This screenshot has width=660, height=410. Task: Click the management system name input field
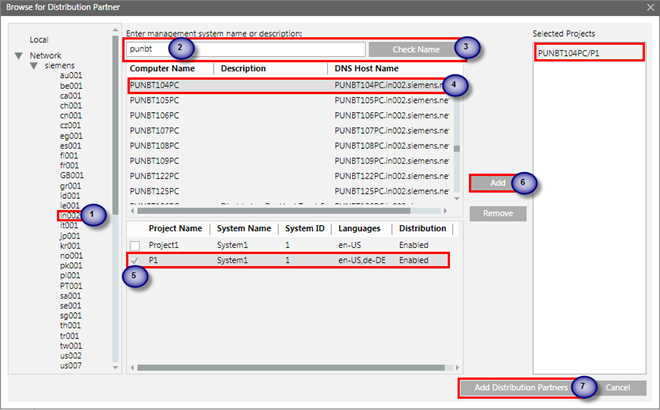(x=245, y=48)
